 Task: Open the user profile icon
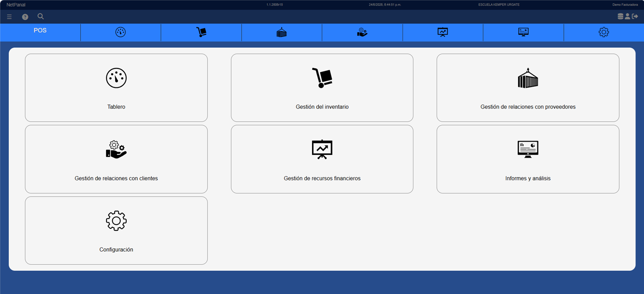coord(628,16)
